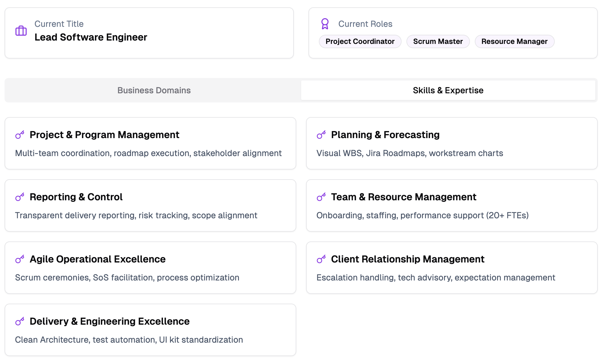Click the Scrum Master role badge
The image size is (606, 364).
(438, 41)
